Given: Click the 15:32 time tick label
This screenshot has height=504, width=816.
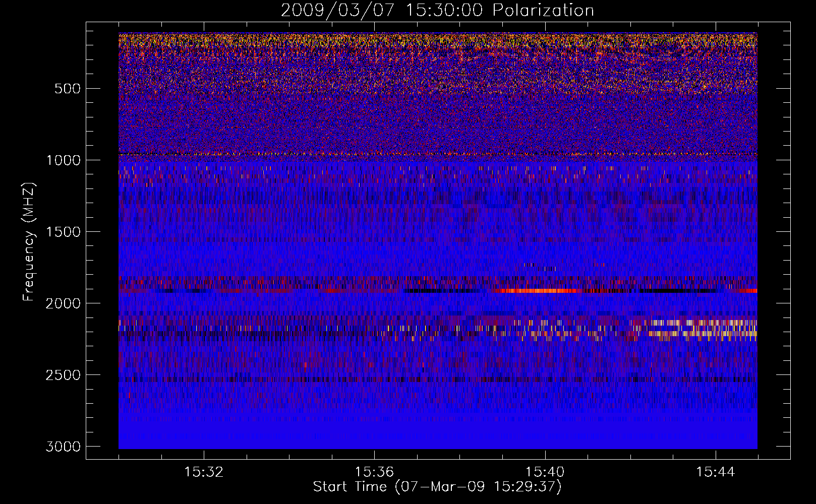Looking at the screenshot, I should click(x=204, y=472).
